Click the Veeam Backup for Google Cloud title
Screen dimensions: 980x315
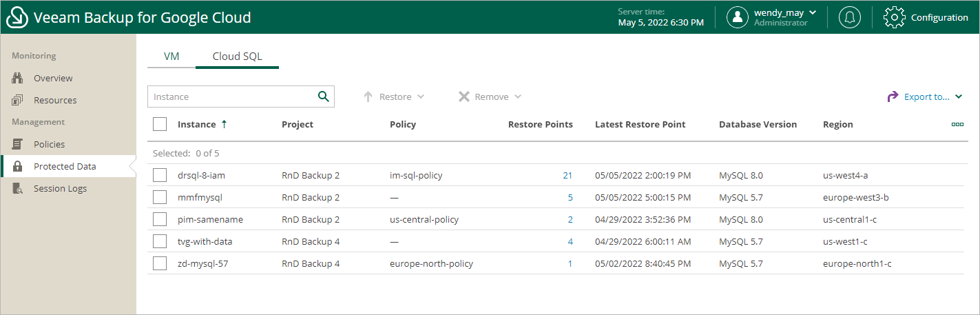(x=142, y=17)
